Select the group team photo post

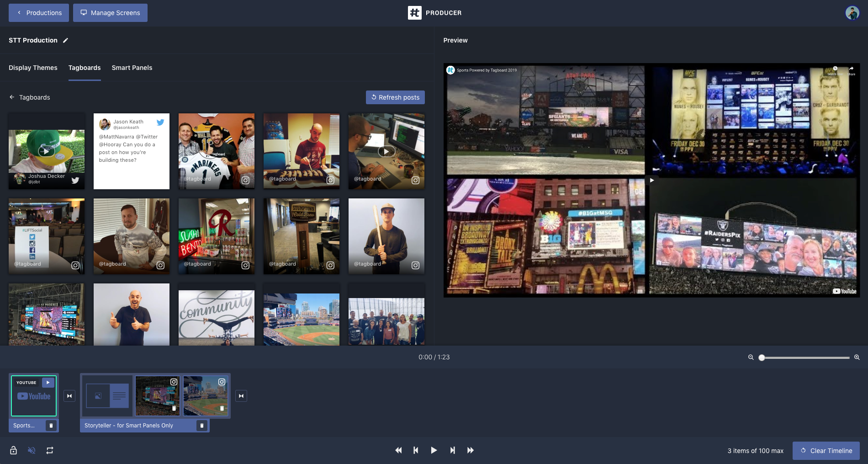[x=386, y=315]
